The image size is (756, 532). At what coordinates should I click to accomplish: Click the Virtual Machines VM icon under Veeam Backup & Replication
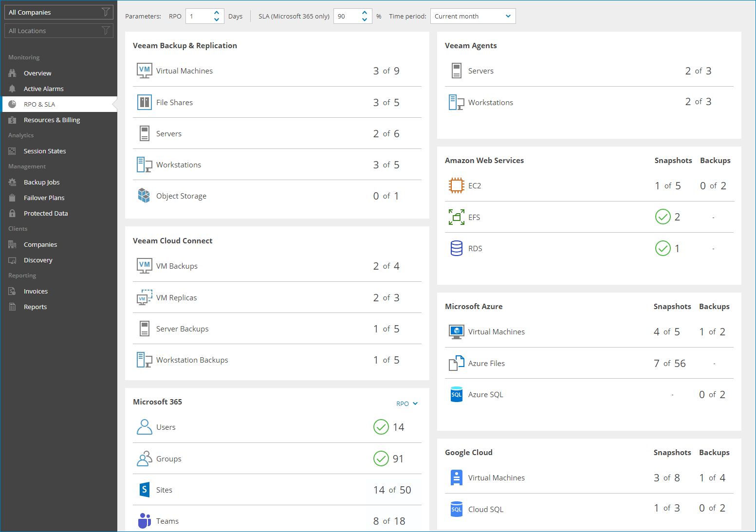pos(145,71)
